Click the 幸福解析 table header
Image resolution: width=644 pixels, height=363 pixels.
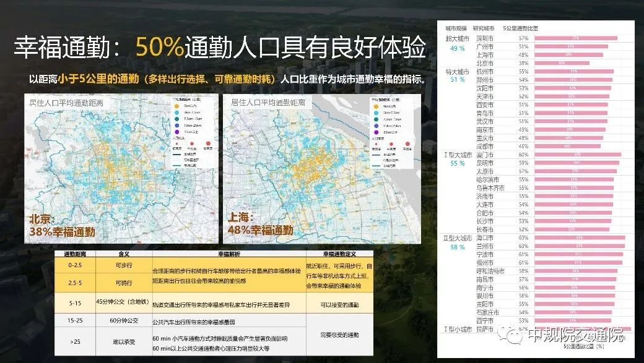click(x=229, y=254)
